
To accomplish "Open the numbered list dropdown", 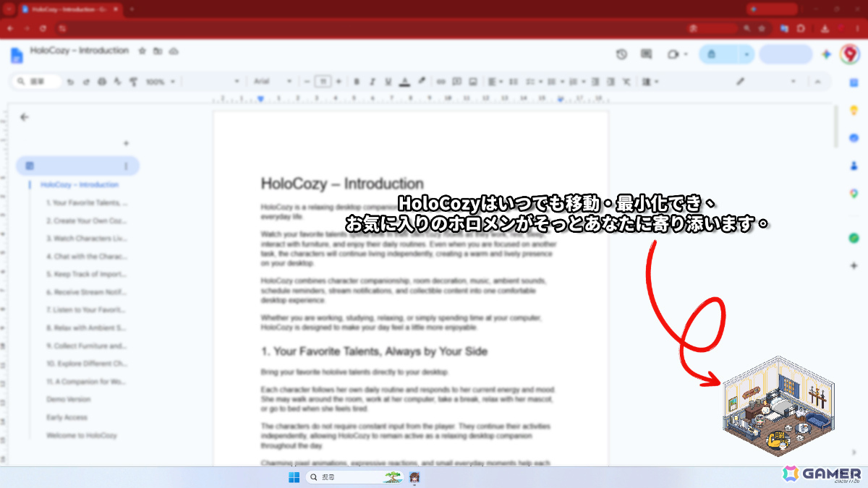I will point(576,82).
